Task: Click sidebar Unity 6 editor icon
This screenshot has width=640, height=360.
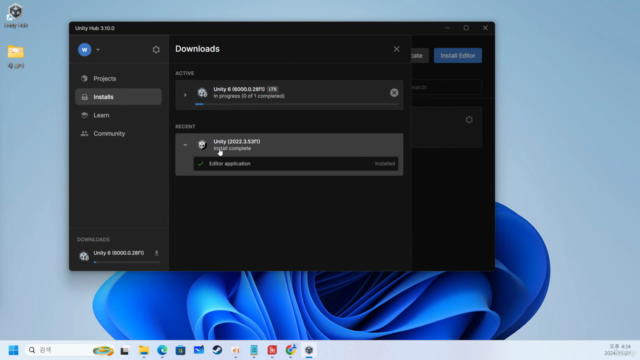Action: [x=84, y=256]
